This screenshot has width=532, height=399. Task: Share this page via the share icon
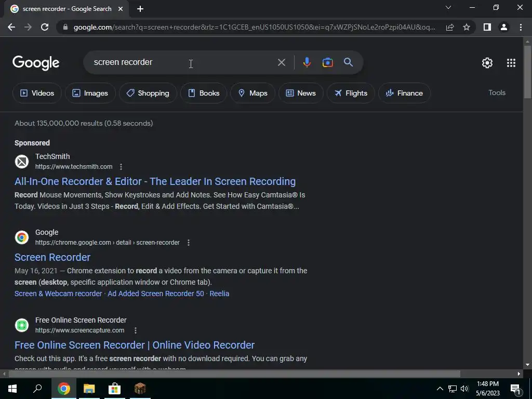pos(450,27)
